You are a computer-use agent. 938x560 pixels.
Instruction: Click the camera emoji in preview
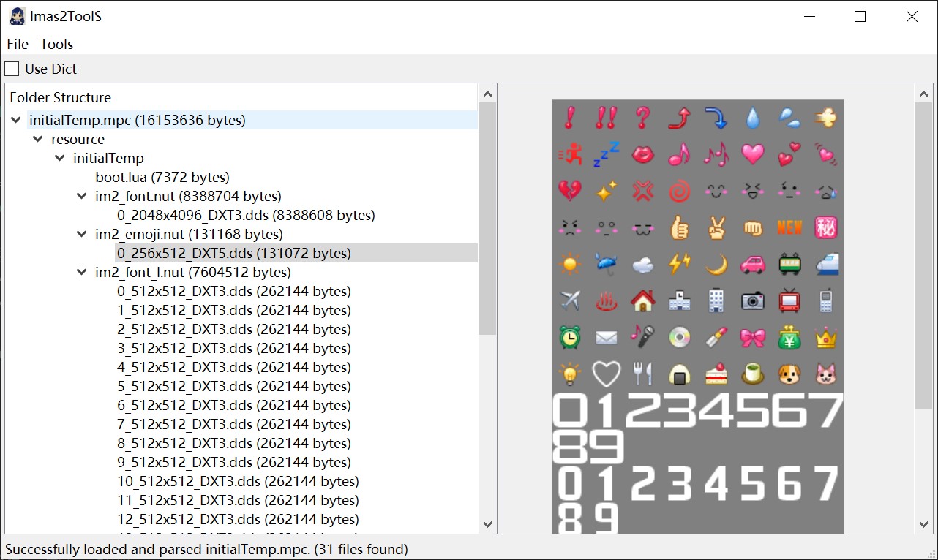752,300
